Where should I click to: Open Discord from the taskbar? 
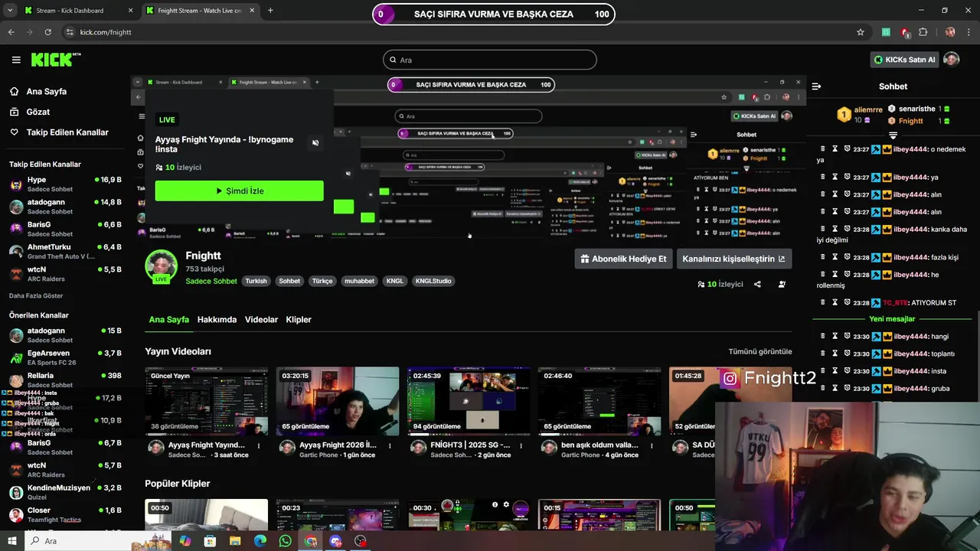tap(335, 541)
